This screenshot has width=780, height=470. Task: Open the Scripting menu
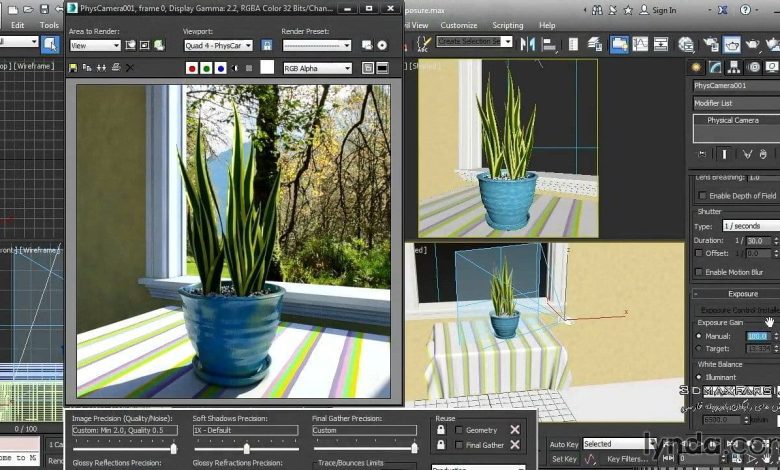point(507,25)
